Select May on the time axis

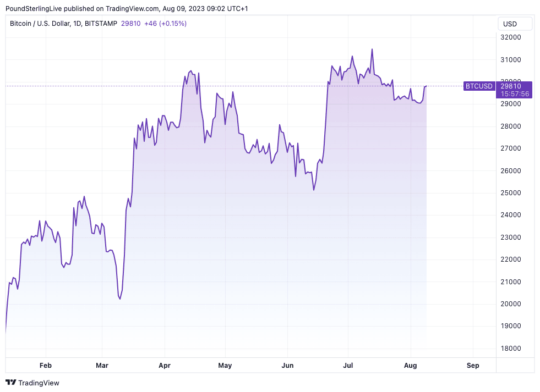click(x=225, y=365)
